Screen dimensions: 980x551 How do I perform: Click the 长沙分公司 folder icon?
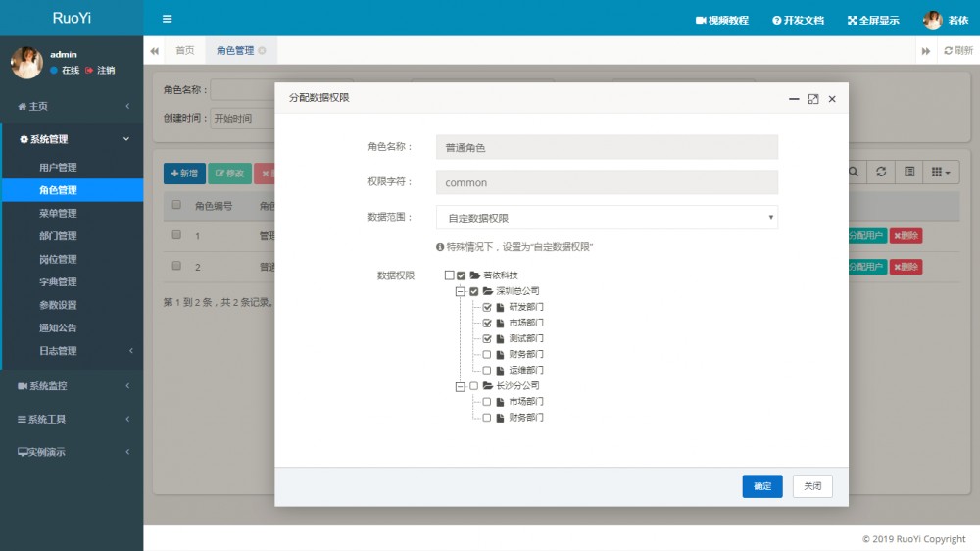[x=487, y=386]
